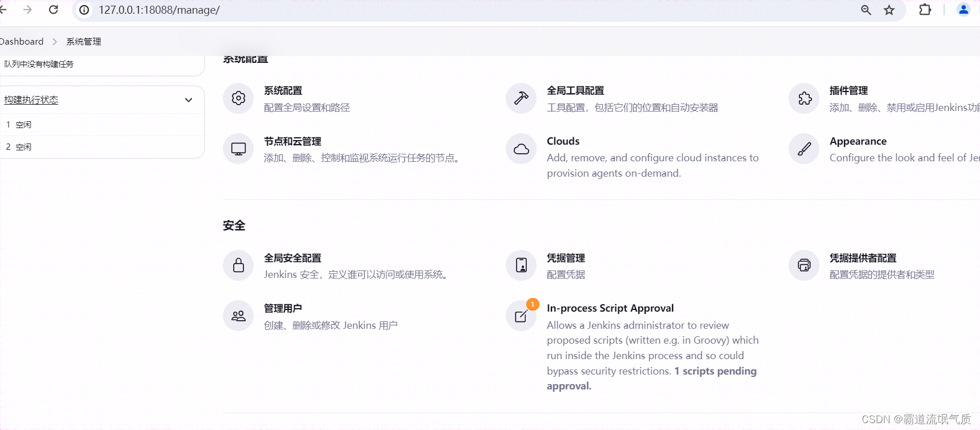This screenshot has width=980, height=430.
Task: Open the 凭据提供者配置 icon
Action: [804, 265]
